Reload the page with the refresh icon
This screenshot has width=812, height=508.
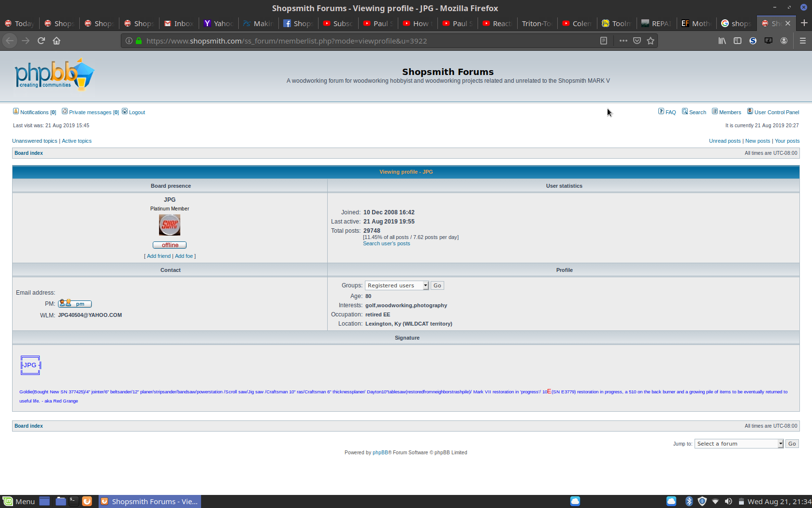41,41
